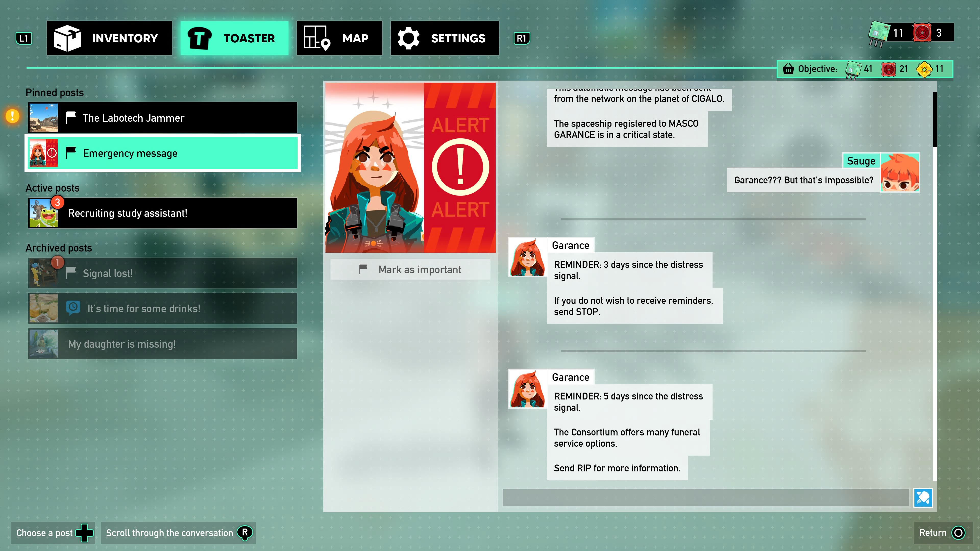Image resolution: width=980 pixels, height=551 pixels.
Task: Click Sauge's avatar portrait
Action: [900, 173]
